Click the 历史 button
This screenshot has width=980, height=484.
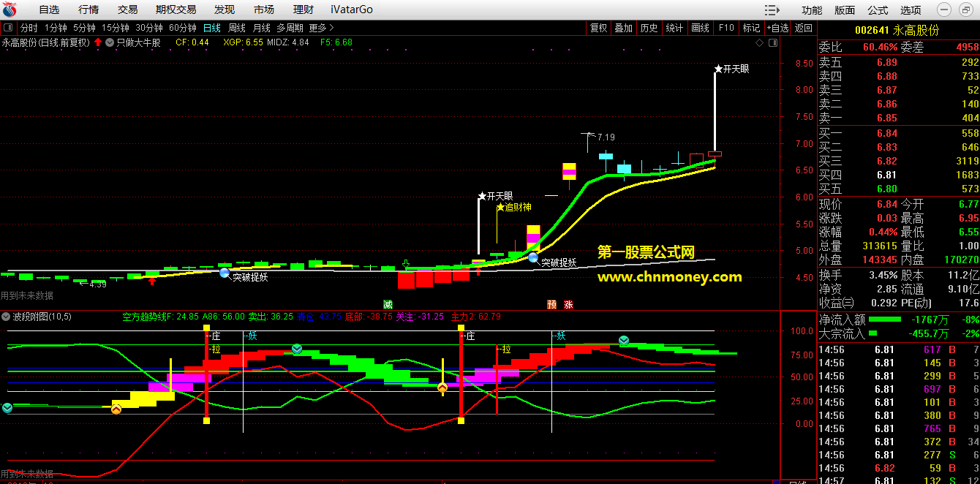pyautogui.click(x=649, y=28)
